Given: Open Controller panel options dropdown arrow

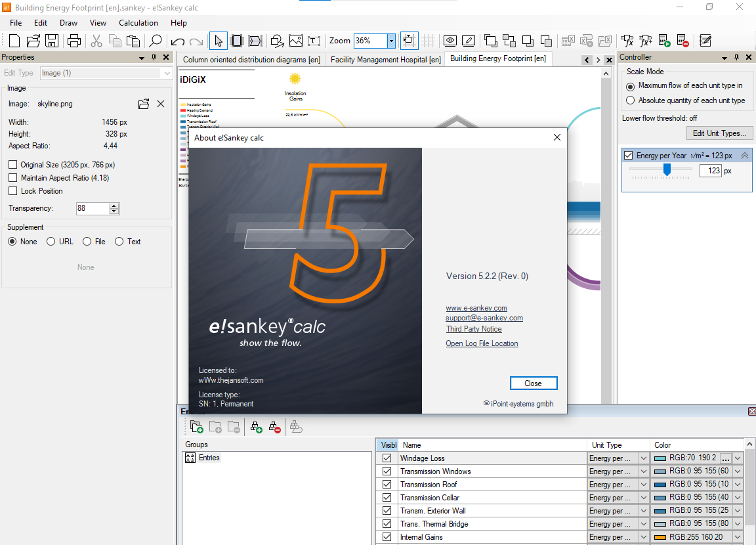Looking at the screenshot, I should pyautogui.click(x=724, y=57).
